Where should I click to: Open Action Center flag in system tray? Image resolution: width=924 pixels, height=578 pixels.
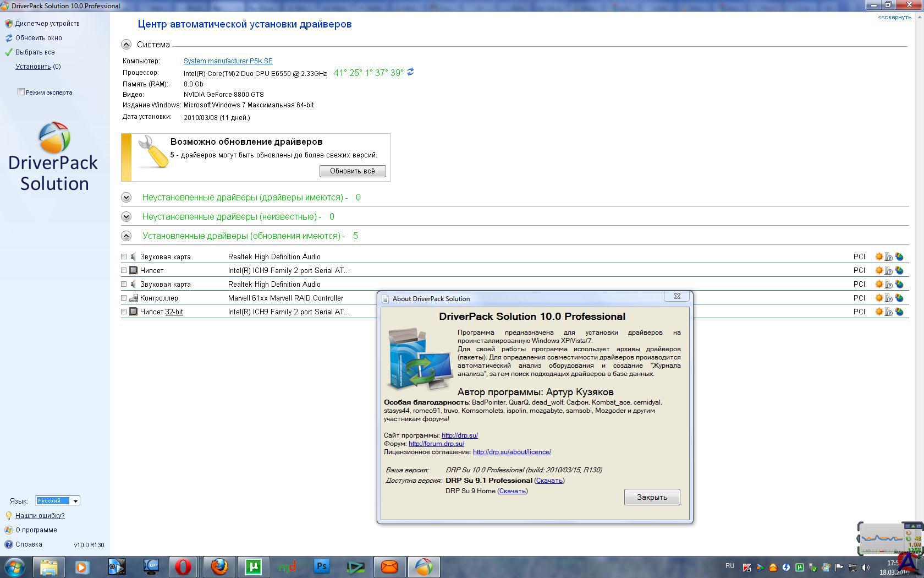click(x=839, y=567)
